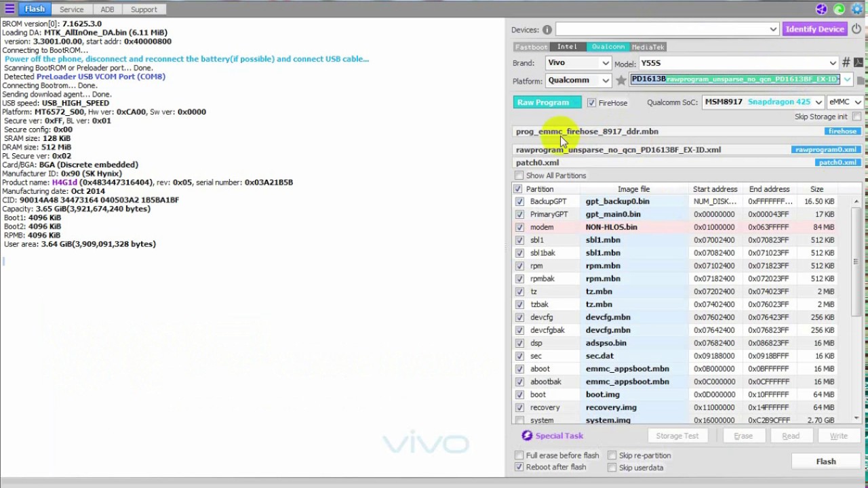868x488 pixels.
Task: Click the Read button
Action: [x=791, y=436]
